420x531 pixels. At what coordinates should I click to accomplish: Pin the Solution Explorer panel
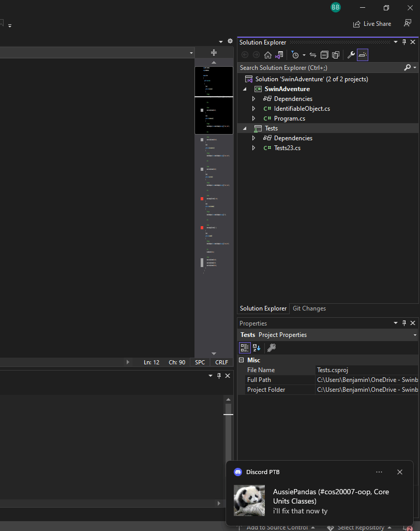point(404,42)
